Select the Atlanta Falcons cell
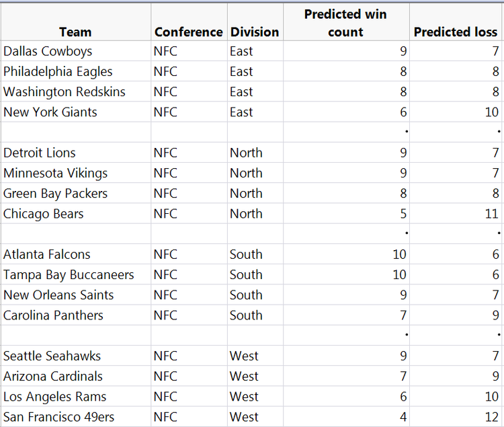Screen dimensions: 504x427 (47, 254)
